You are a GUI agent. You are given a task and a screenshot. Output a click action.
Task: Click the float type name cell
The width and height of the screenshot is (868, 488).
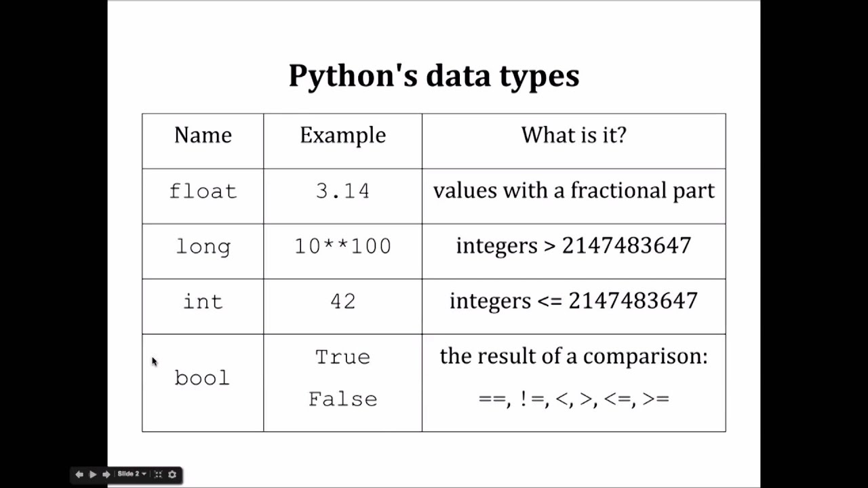[203, 197]
